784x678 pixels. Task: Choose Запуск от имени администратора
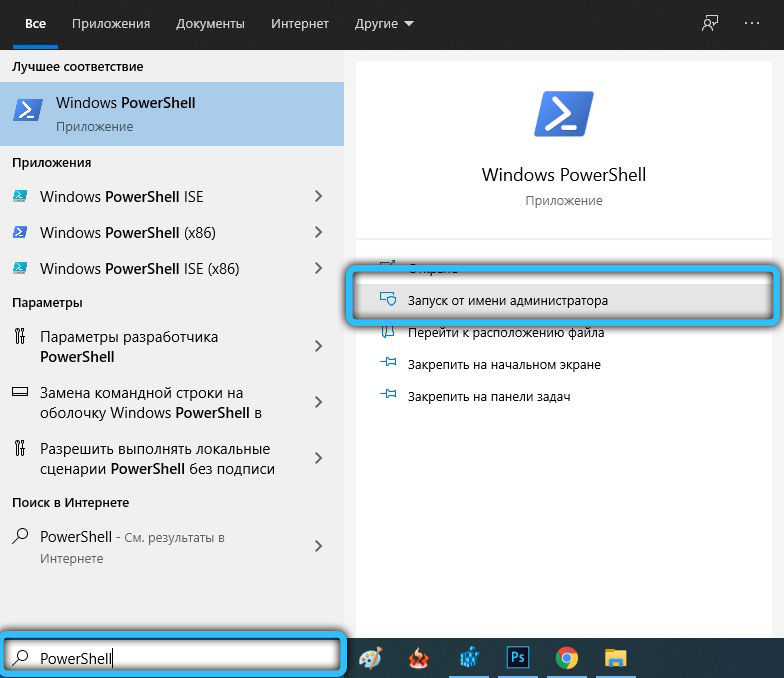pos(564,300)
